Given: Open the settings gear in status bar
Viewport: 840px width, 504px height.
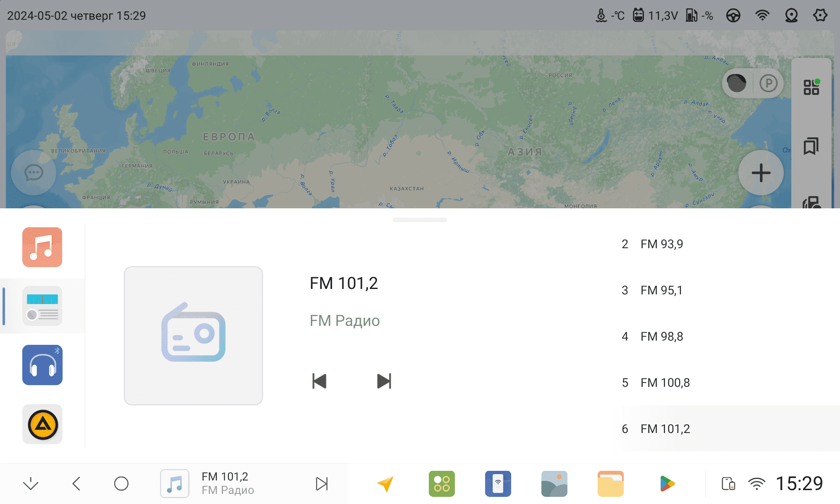Looking at the screenshot, I should pos(820,16).
